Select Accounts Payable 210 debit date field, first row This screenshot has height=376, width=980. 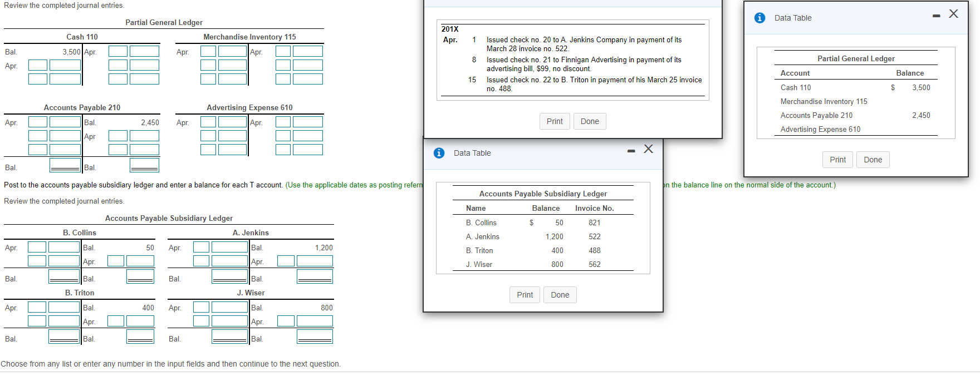click(38, 122)
